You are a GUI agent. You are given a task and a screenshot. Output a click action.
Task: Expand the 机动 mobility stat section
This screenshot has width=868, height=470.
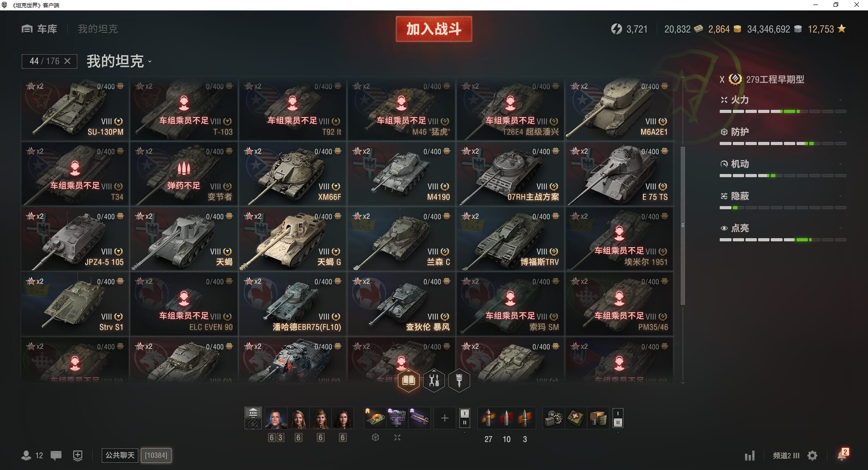783,164
